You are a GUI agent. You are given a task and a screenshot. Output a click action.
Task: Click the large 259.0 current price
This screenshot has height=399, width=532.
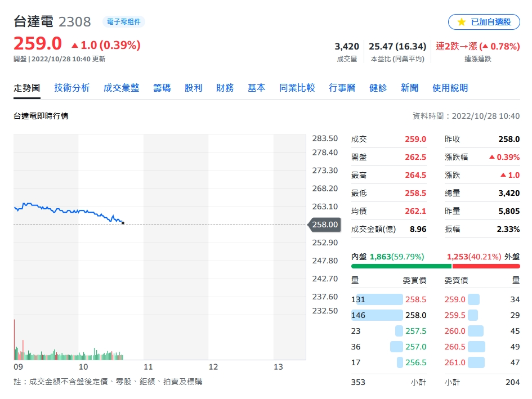[38, 44]
